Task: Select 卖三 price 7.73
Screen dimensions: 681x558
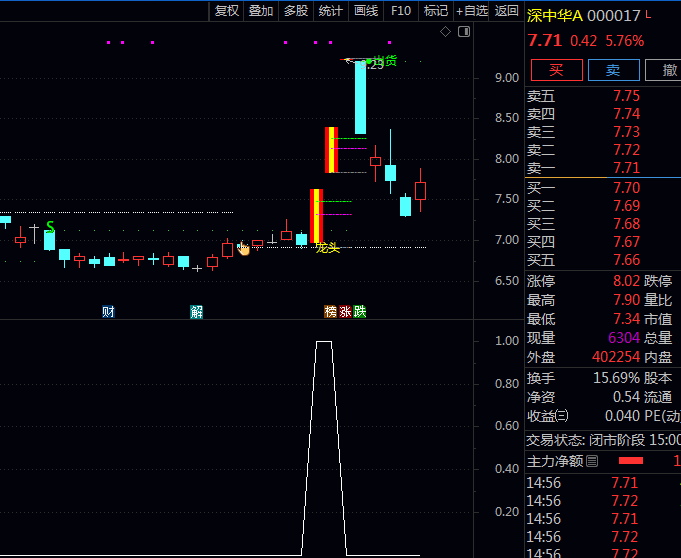Action: (626, 132)
